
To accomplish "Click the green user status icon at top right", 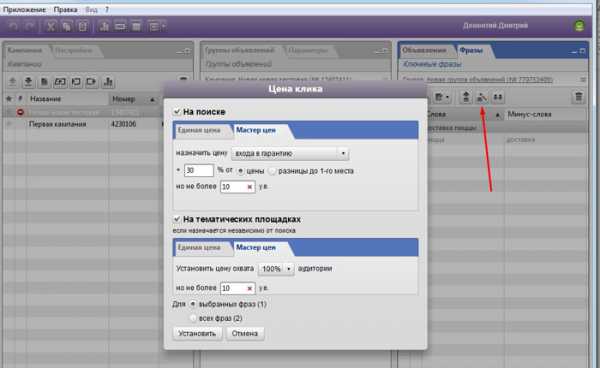I will (x=580, y=26).
